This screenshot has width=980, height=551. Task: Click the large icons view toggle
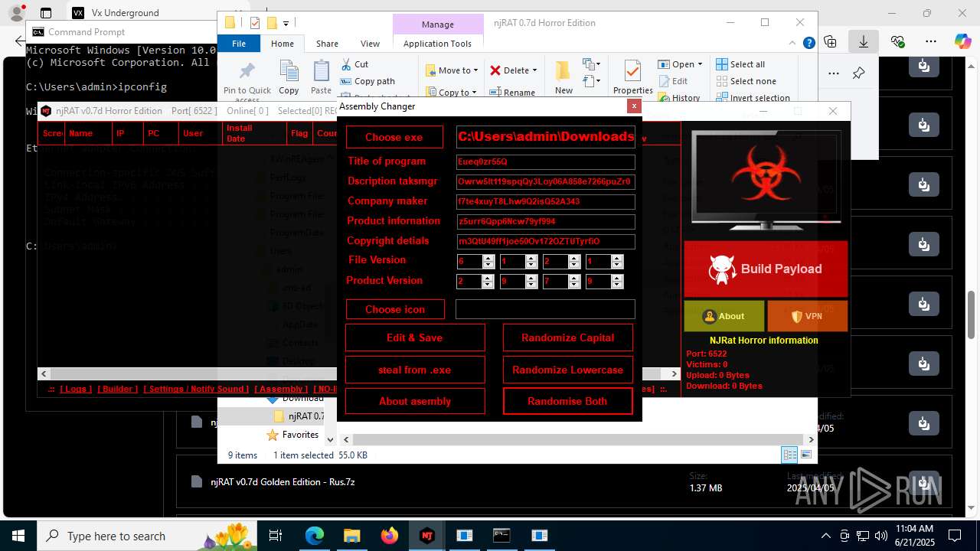(805, 455)
